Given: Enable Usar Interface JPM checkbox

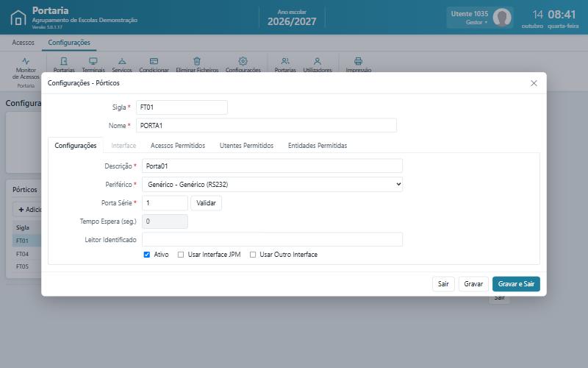Looking at the screenshot, I should point(181,255).
